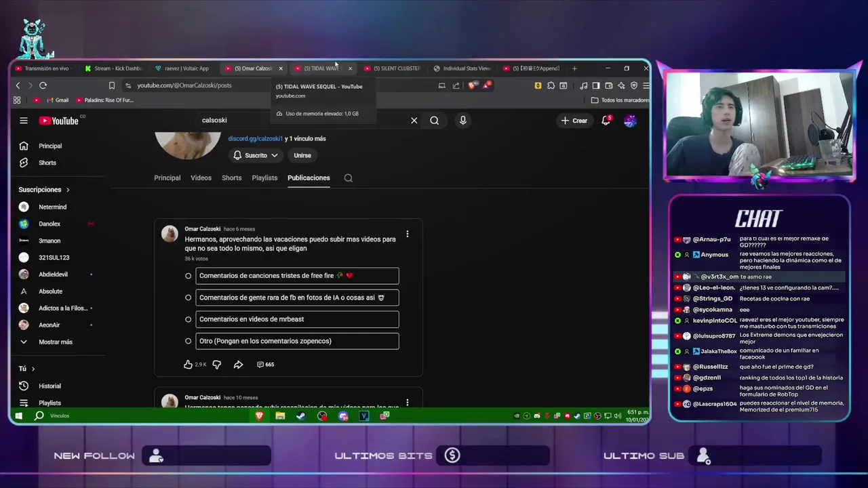This screenshot has height=488, width=868.
Task: Expand the Suscripciones section arrow
Action: pyautogui.click(x=68, y=190)
